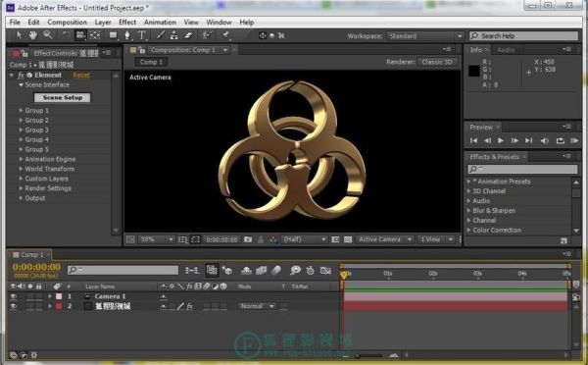Click the red label color of layer 2
This screenshot has width=588, height=365.
coord(59,306)
